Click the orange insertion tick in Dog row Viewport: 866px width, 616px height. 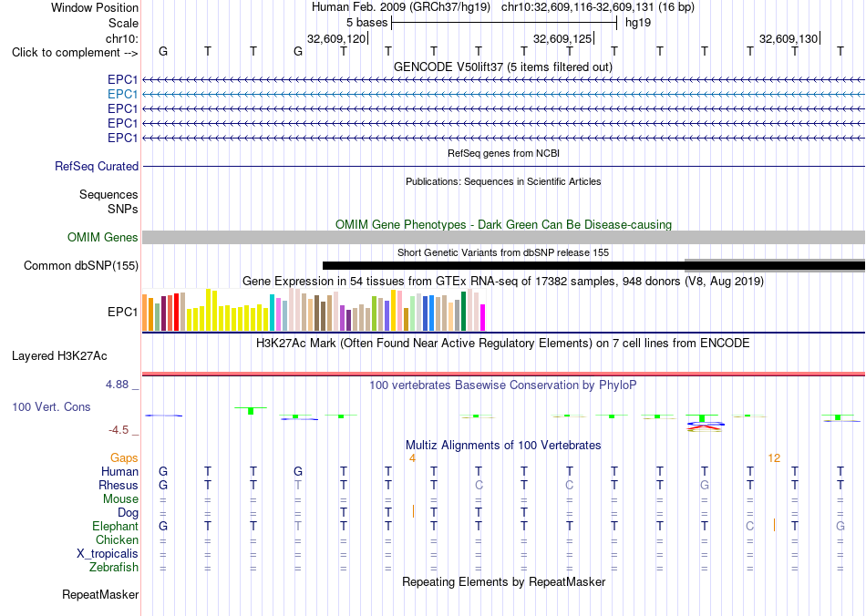coord(413,511)
